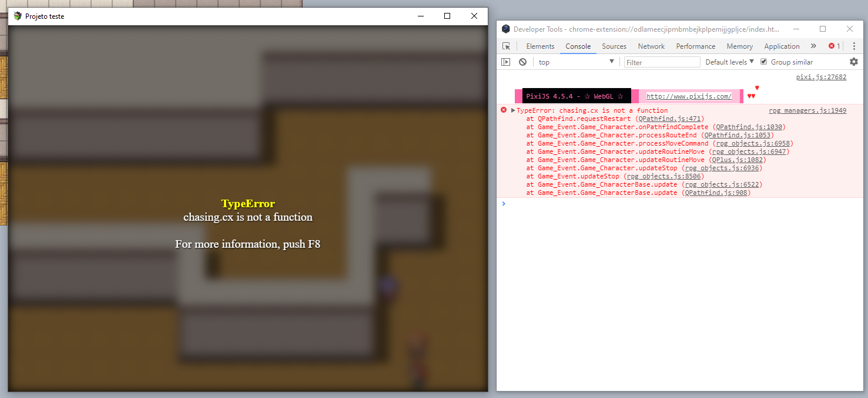868x398 pixels.
Task: Click the console Filter input field
Action: (662, 62)
